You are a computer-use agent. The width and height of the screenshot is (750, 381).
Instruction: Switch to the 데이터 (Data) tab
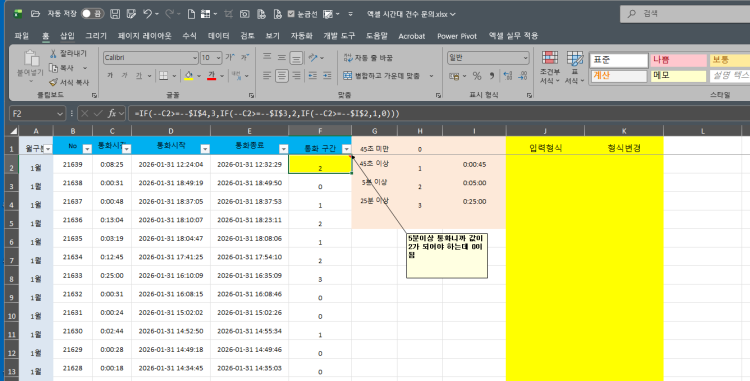pyautogui.click(x=219, y=36)
